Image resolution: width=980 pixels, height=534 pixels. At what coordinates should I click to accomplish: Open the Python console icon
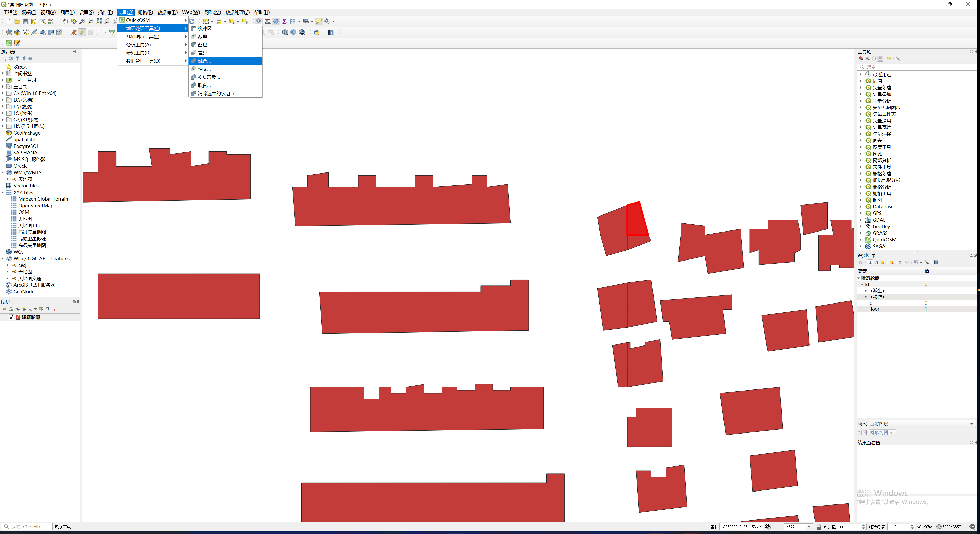316,32
